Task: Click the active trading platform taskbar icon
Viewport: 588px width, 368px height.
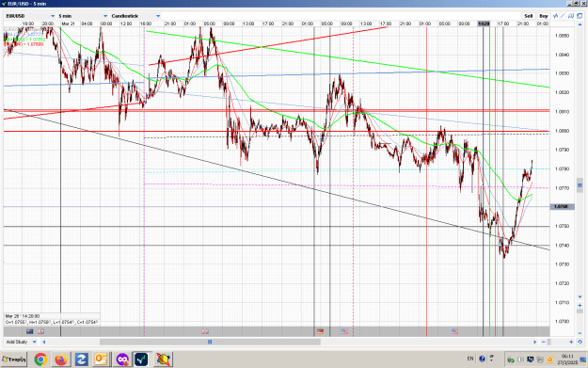Action: (x=141, y=360)
